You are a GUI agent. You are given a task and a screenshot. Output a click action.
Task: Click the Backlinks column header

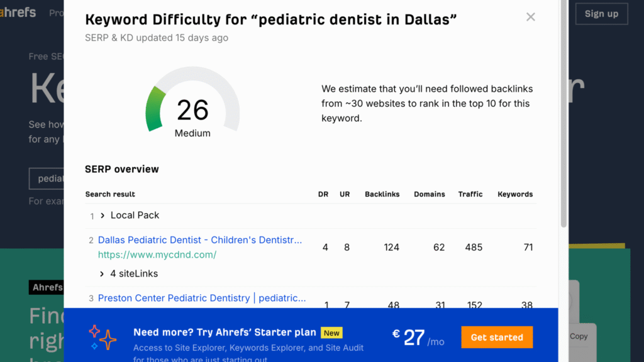click(x=382, y=194)
